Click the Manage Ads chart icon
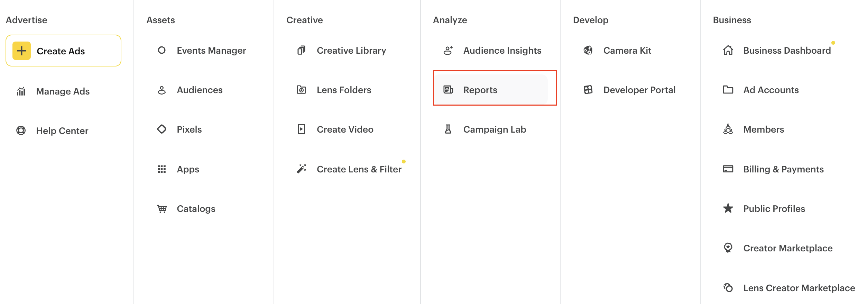The height and width of the screenshot is (304, 868). point(21,91)
